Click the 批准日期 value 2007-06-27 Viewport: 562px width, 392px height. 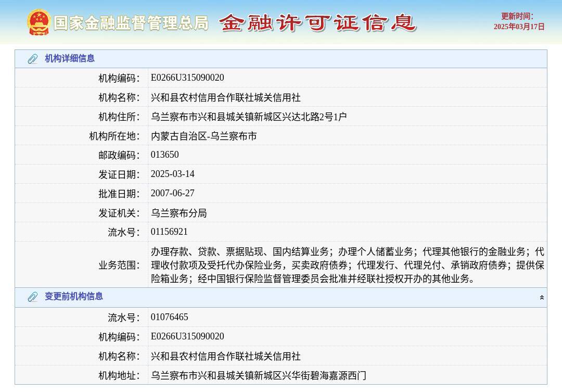[173, 194]
